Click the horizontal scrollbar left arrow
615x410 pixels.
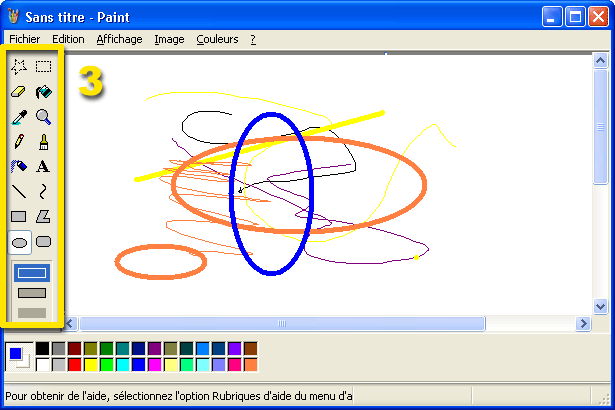click(x=70, y=324)
